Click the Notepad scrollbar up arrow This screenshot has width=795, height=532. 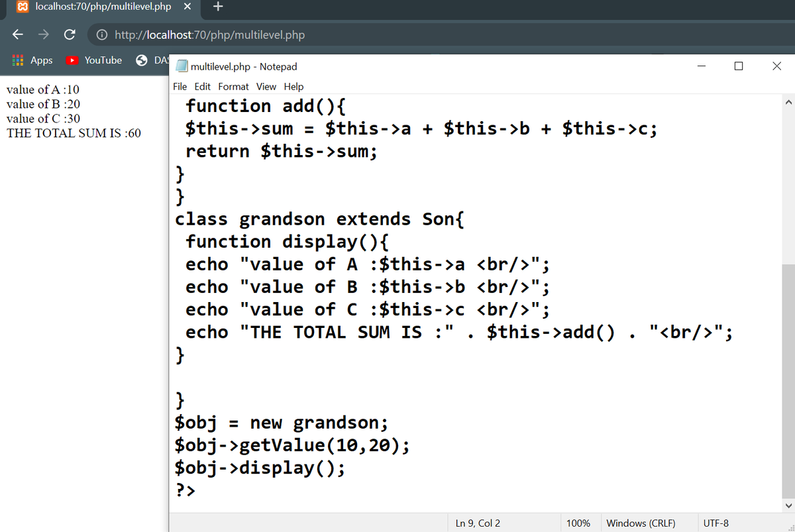coord(788,101)
